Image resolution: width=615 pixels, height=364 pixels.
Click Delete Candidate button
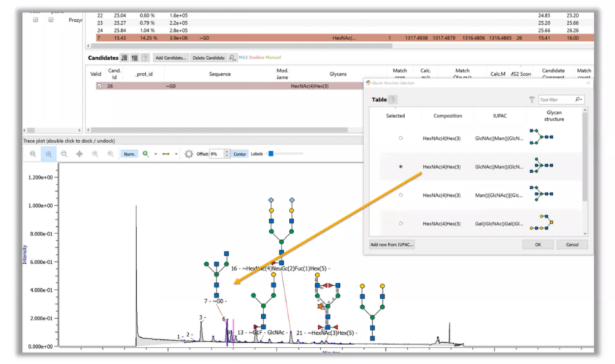coord(208,58)
